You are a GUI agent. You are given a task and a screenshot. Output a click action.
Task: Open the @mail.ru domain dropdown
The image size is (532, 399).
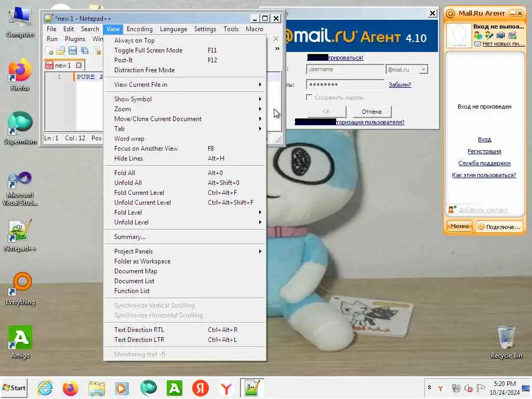tap(423, 70)
